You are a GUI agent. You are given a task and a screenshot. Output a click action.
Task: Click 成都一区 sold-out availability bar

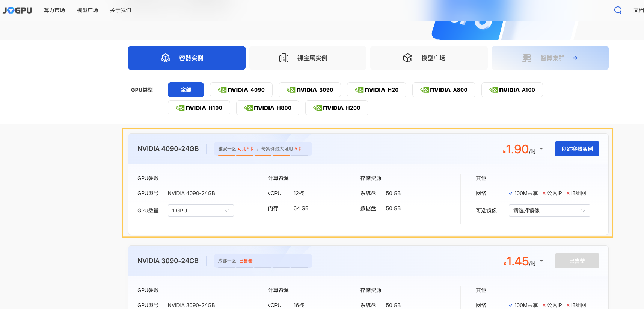[263, 261]
